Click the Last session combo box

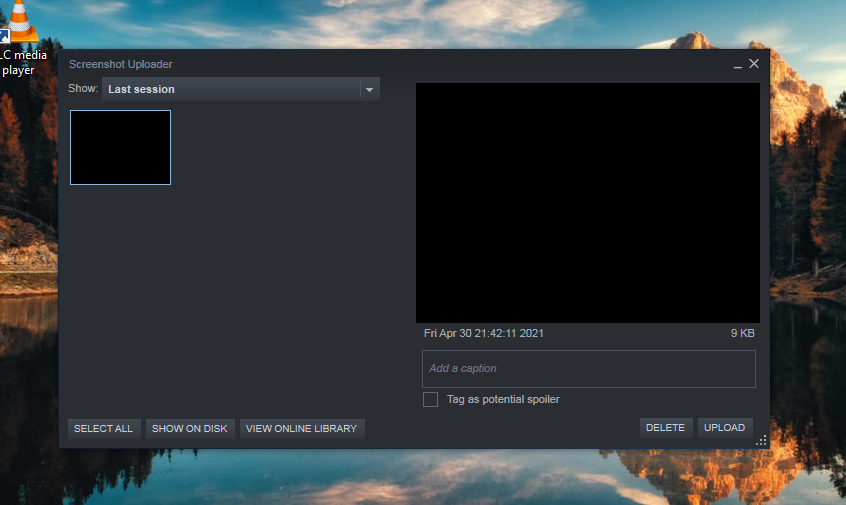[x=241, y=90]
